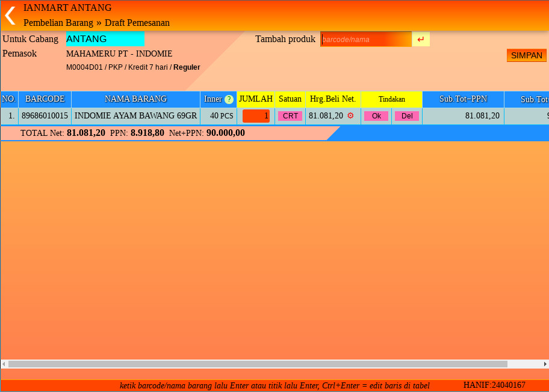The width and height of the screenshot is (549, 392).
Task: Click the JUMLAH quantity input field
Action: [256, 116]
